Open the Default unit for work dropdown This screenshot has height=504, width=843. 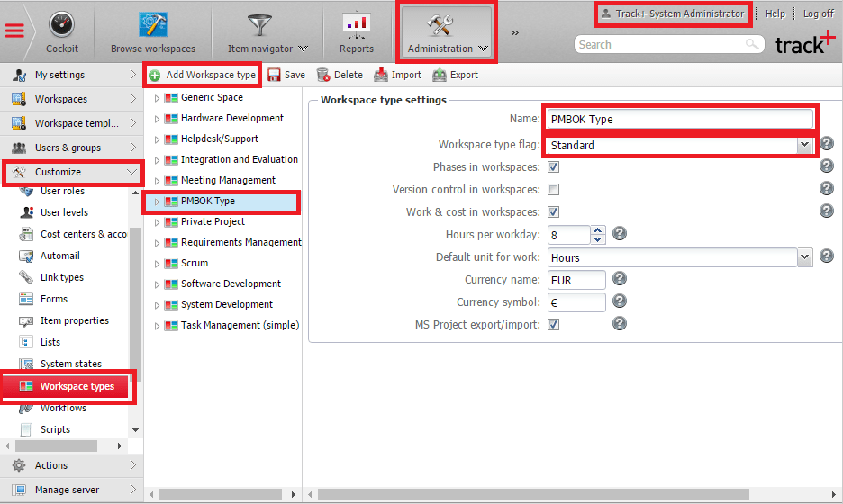tap(804, 257)
